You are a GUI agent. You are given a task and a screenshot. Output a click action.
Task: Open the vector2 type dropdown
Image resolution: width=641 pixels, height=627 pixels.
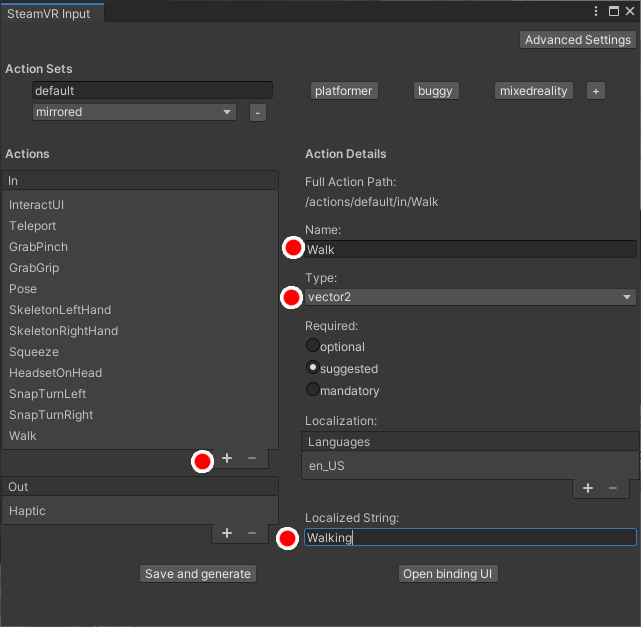coord(470,297)
